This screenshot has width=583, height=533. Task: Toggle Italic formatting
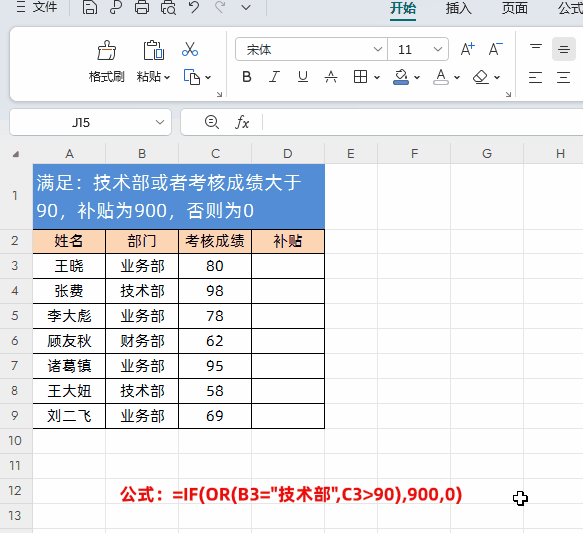coord(274,77)
